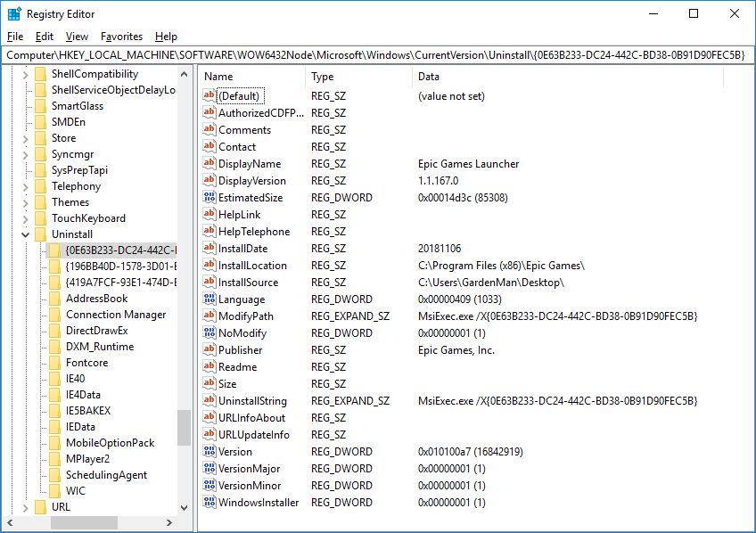Click the WIC folder icon
This screenshot has height=533, width=756.
click(x=55, y=490)
